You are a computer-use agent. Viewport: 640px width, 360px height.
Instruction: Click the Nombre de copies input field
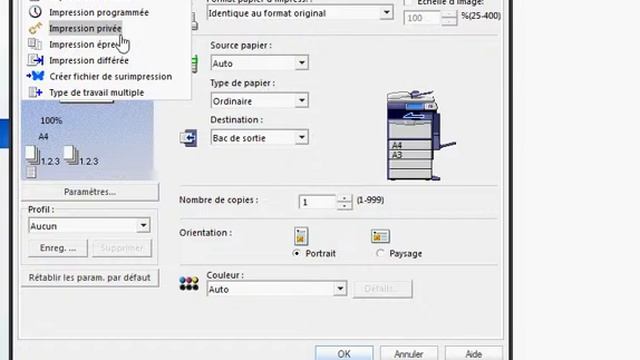point(318,202)
